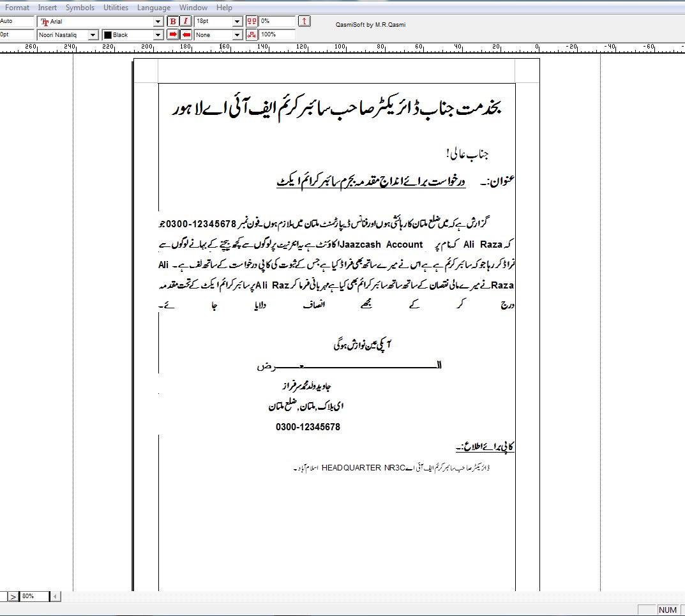Image resolution: width=685 pixels, height=616 pixels.
Task: Click the Italic I icon on the toolbar
Action: [187, 20]
